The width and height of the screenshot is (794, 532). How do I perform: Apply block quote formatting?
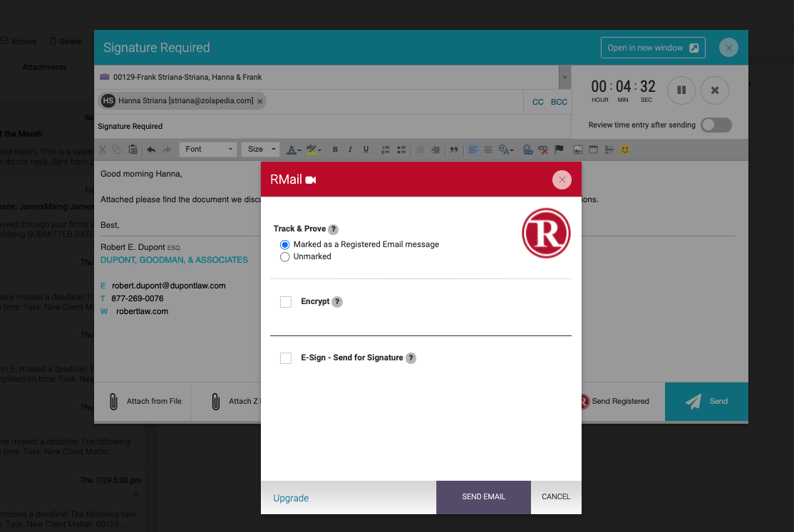coord(454,150)
